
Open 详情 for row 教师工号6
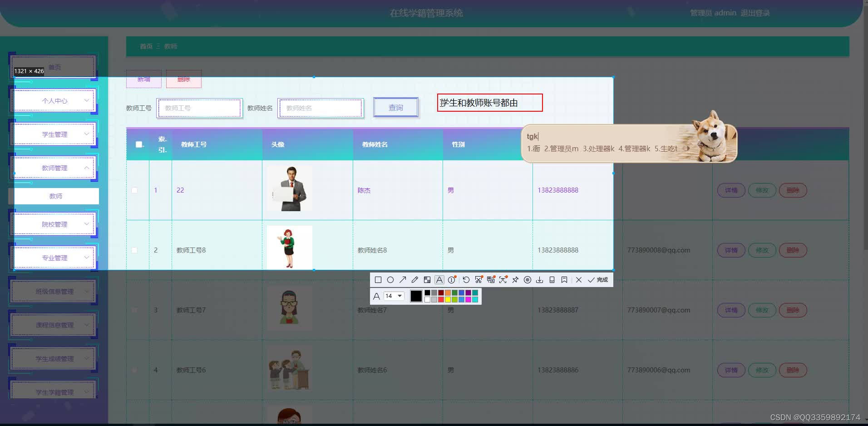731,370
